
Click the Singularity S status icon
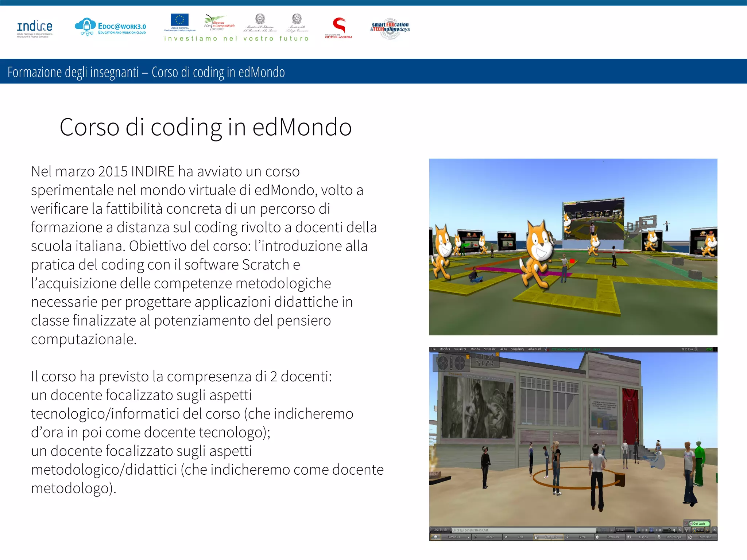(546, 349)
